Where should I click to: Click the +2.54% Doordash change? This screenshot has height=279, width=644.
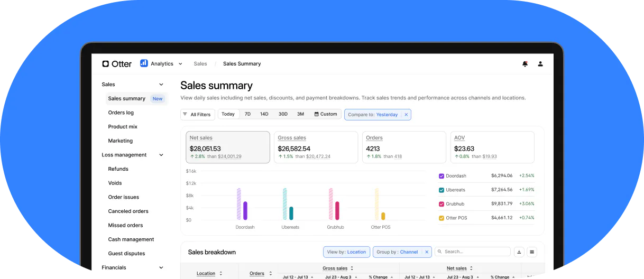527,176
